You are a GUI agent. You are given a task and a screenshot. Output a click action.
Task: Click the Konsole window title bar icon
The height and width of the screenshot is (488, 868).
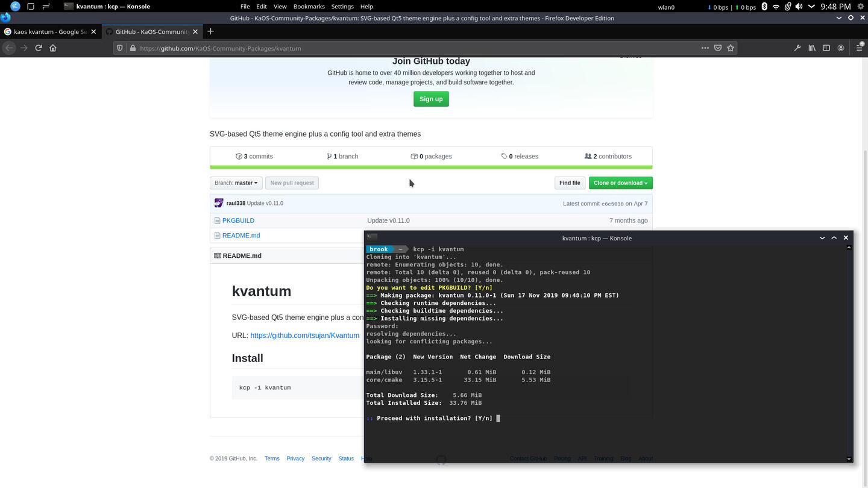point(372,237)
